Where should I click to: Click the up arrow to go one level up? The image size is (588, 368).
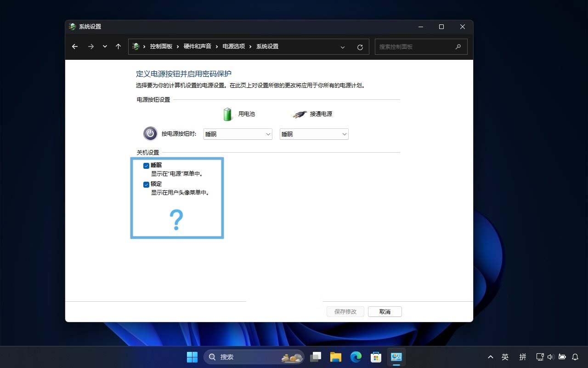[118, 46]
